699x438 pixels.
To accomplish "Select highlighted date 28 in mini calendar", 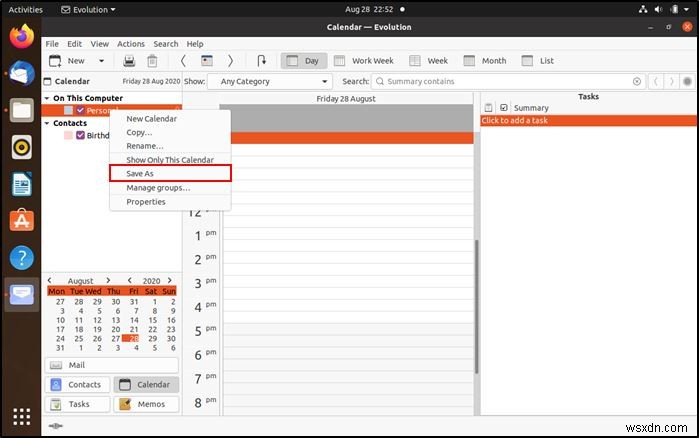I will (130, 338).
